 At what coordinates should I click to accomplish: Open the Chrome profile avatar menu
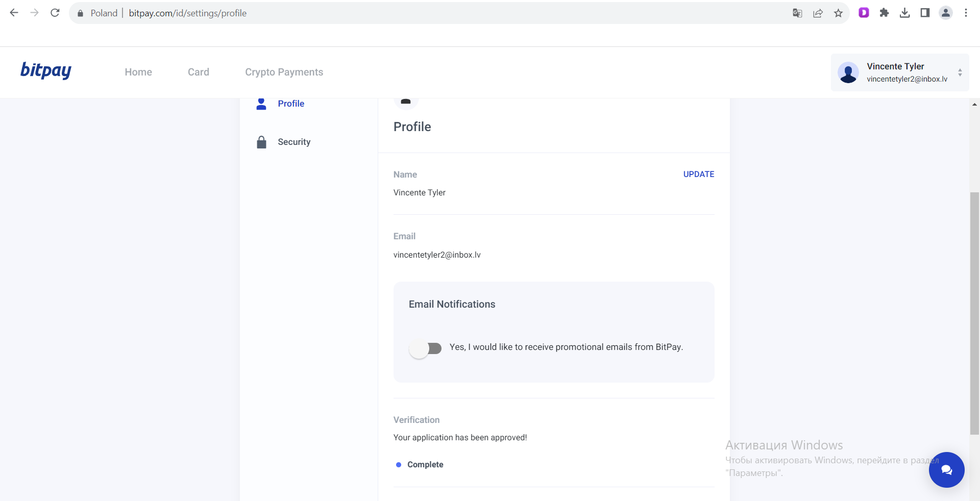pos(945,13)
